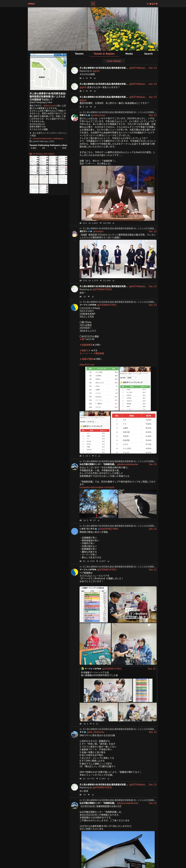Open the search icon in the header
The width and height of the screenshot is (186, 868).
point(147,4)
